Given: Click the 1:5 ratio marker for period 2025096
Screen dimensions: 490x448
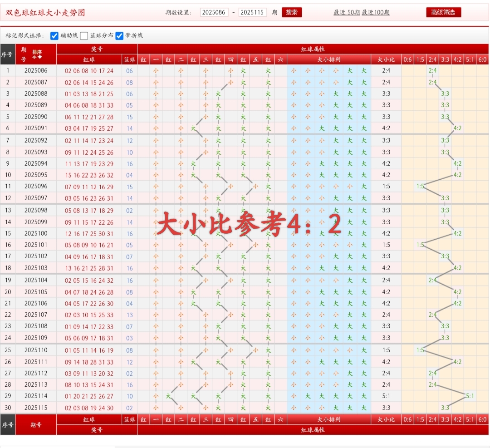Looking at the screenshot, I should pos(420,187).
